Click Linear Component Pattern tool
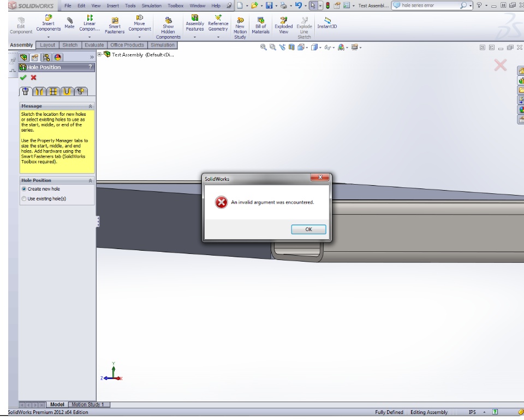 point(90,23)
